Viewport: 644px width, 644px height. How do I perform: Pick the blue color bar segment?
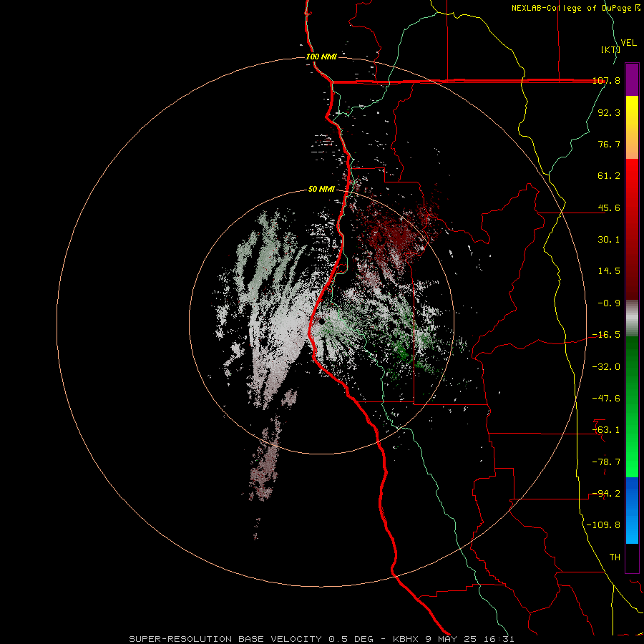coord(632,510)
